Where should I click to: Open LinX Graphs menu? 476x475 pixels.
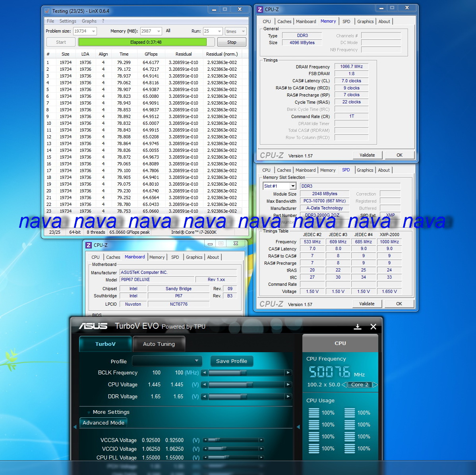pyautogui.click(x=89, y=21)
